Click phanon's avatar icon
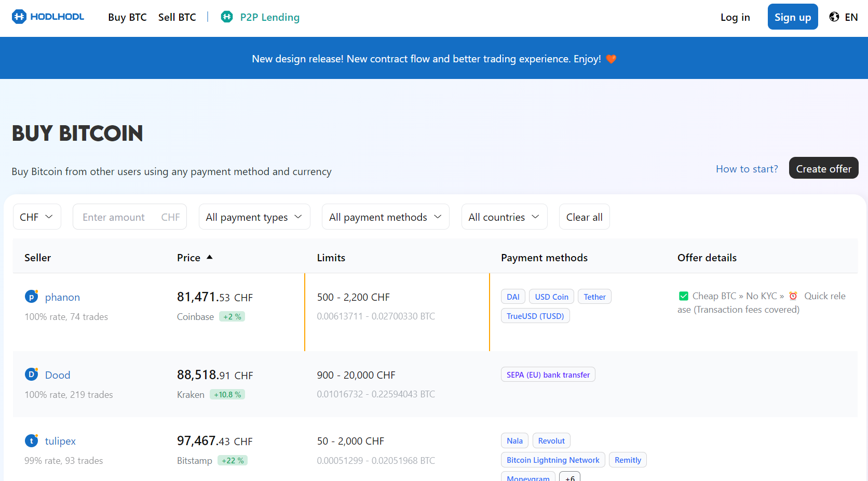Screen dimensions: 868x481 pyautogui.click(x=31, y=297)
